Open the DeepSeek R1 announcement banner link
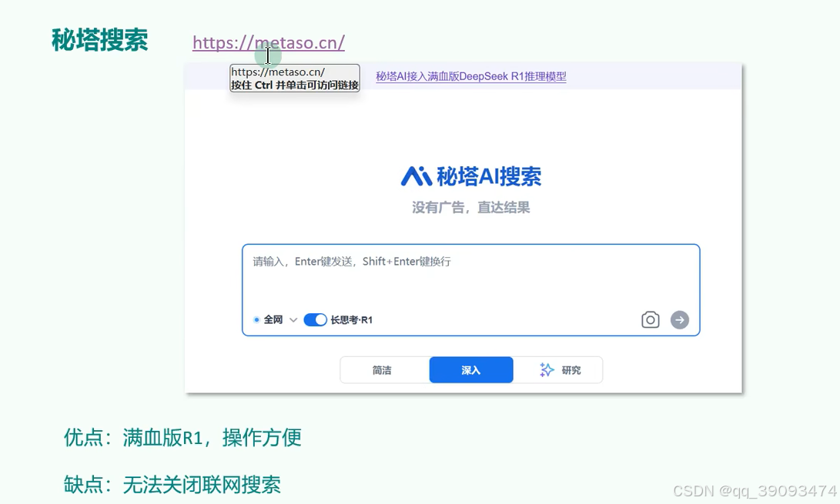 tap(471, 77)
